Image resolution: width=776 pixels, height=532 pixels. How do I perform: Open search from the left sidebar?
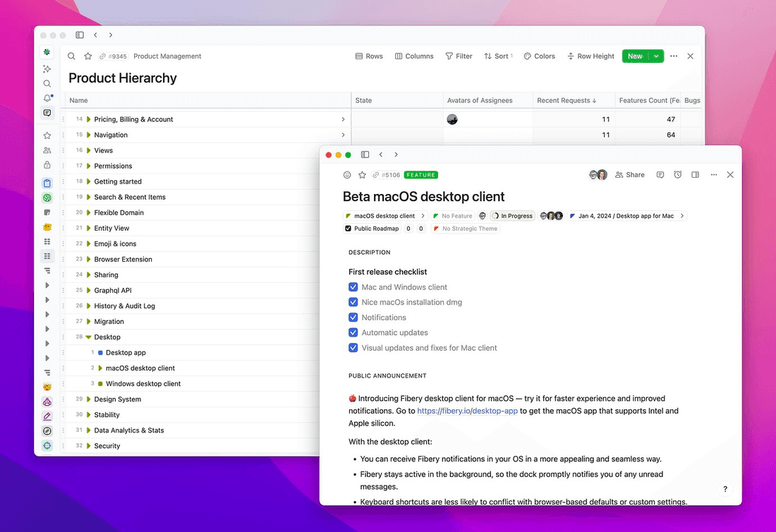click(47, 83)
